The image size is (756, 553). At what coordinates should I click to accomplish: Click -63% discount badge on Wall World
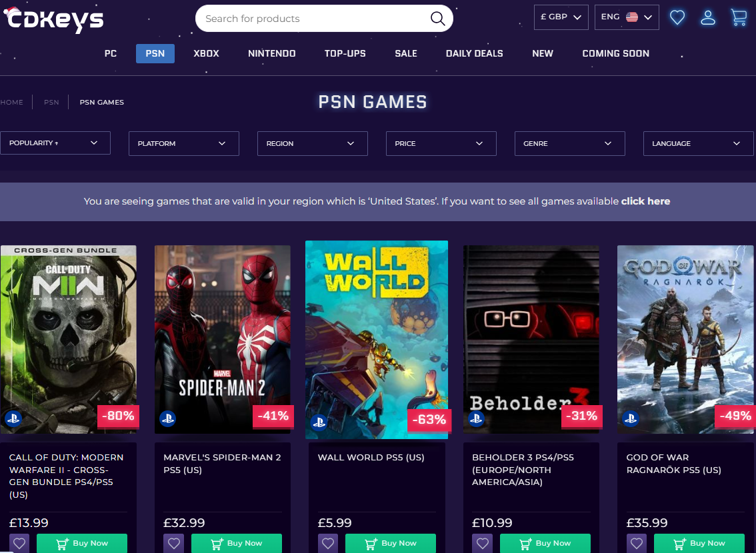pyautogui.click(x=429, y=420)
